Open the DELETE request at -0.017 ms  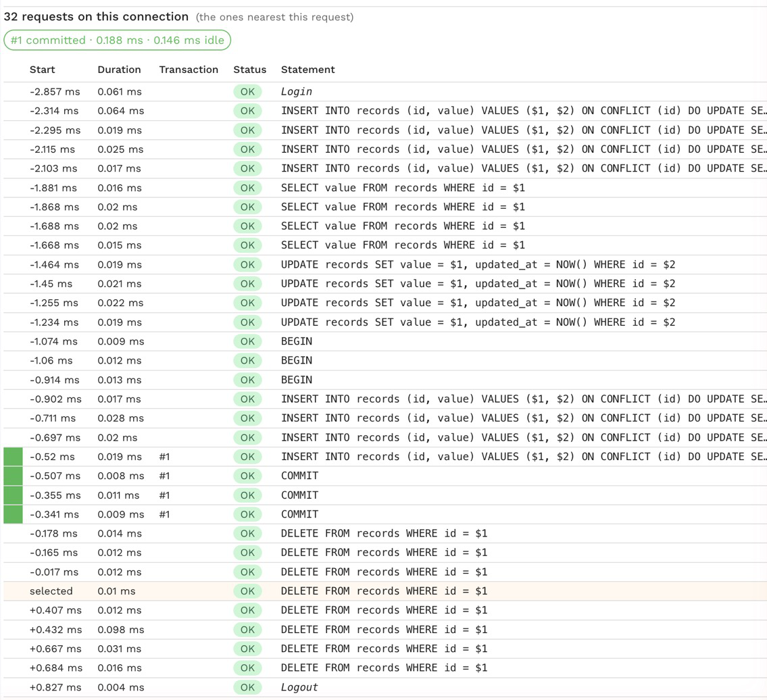[385, 572]
